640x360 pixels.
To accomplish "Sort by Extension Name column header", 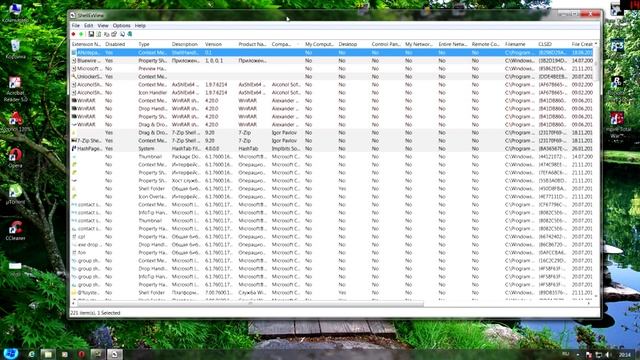I will point(87,44).
